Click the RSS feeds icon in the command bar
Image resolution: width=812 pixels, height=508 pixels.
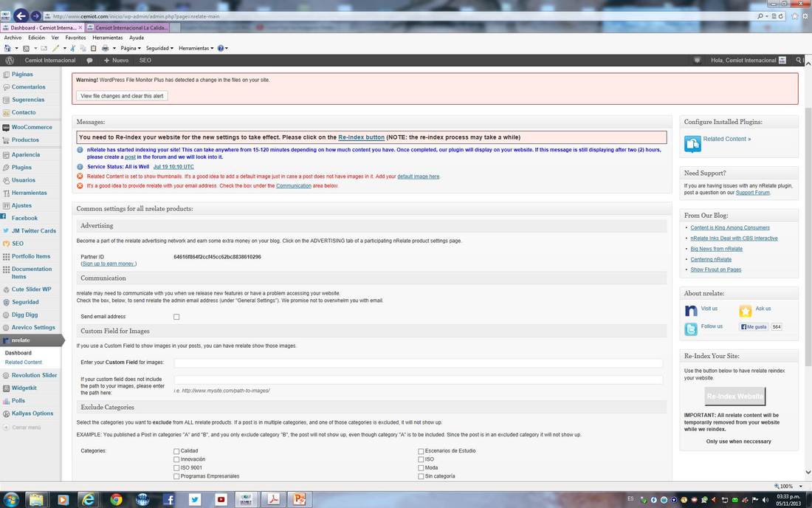[x=27, y=48]
